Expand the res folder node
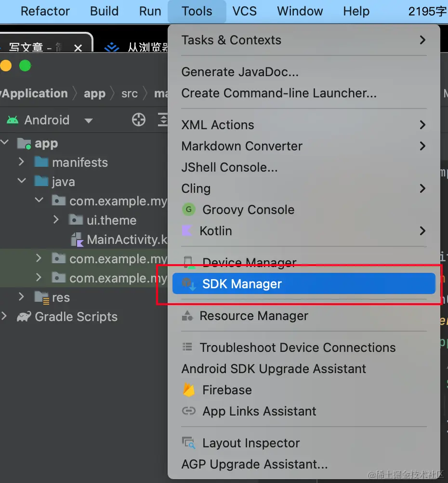448x483 pixels. coord(21,296)
